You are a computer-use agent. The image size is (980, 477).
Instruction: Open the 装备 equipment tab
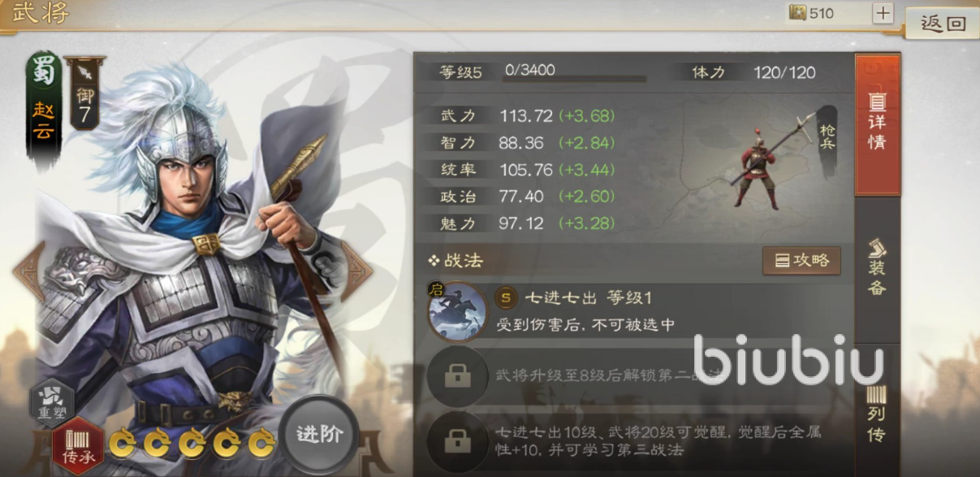pos(877,268)
